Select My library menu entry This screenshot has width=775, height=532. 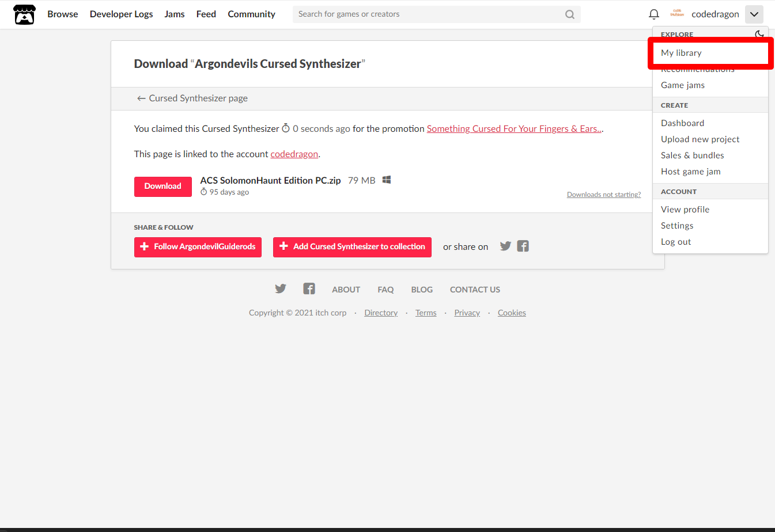click(x=710, y=53)
